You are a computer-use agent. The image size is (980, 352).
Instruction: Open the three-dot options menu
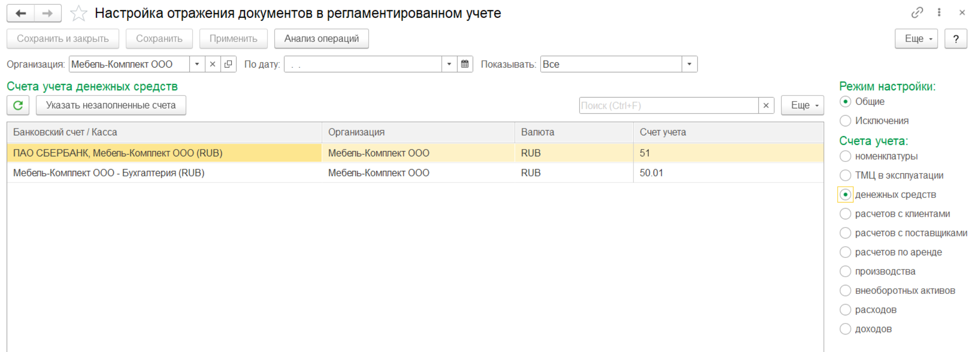[x=939, y=13]
